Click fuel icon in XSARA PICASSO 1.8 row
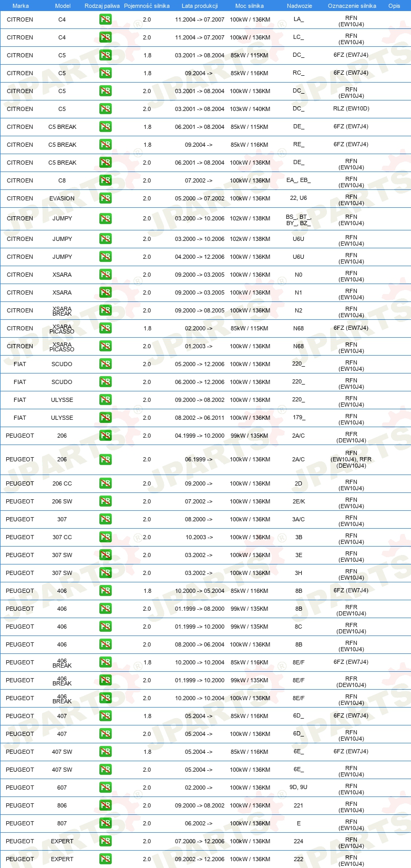This screenshot has height=868, width=411. point(106,328)
